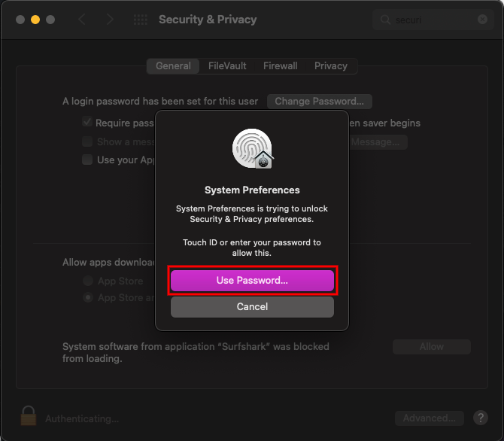Screen dimensions: 504x441
Task: Go forward with the right arrow
Action: tap(110, 20)
